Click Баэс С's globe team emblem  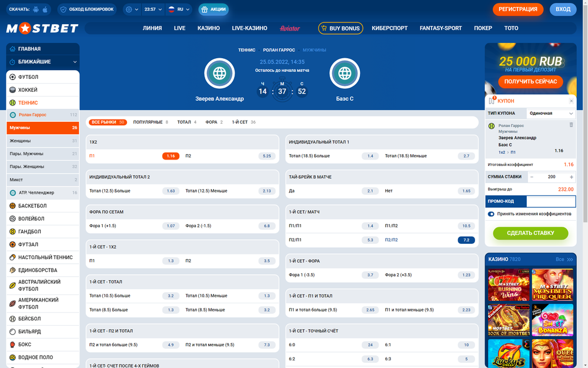coord(345,74)
